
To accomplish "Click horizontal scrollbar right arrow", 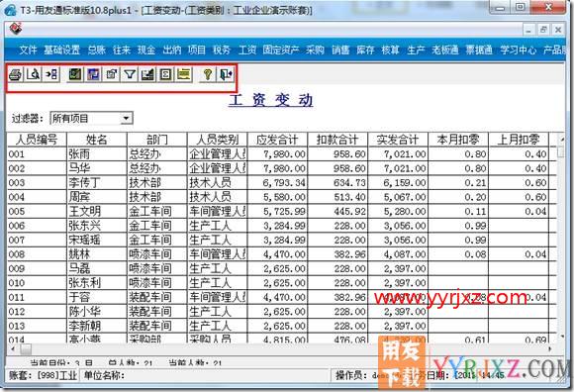I will (550, 349).
